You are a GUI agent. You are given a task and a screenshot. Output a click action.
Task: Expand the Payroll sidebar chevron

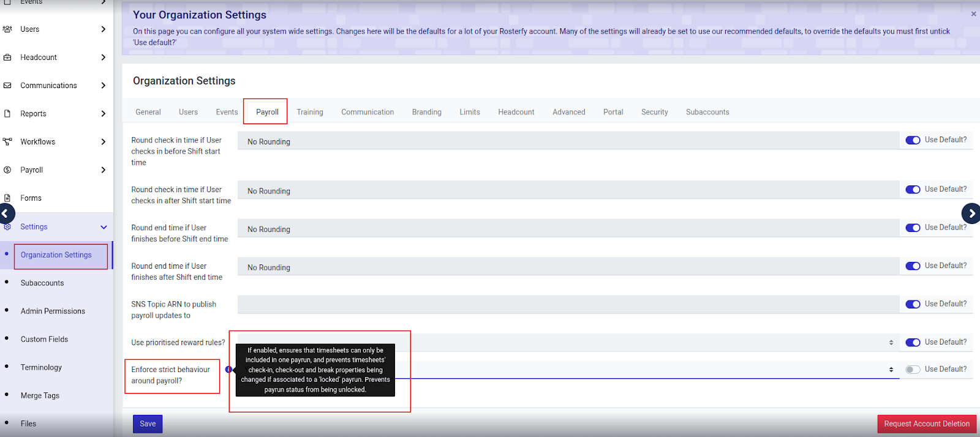coord(103,170)
